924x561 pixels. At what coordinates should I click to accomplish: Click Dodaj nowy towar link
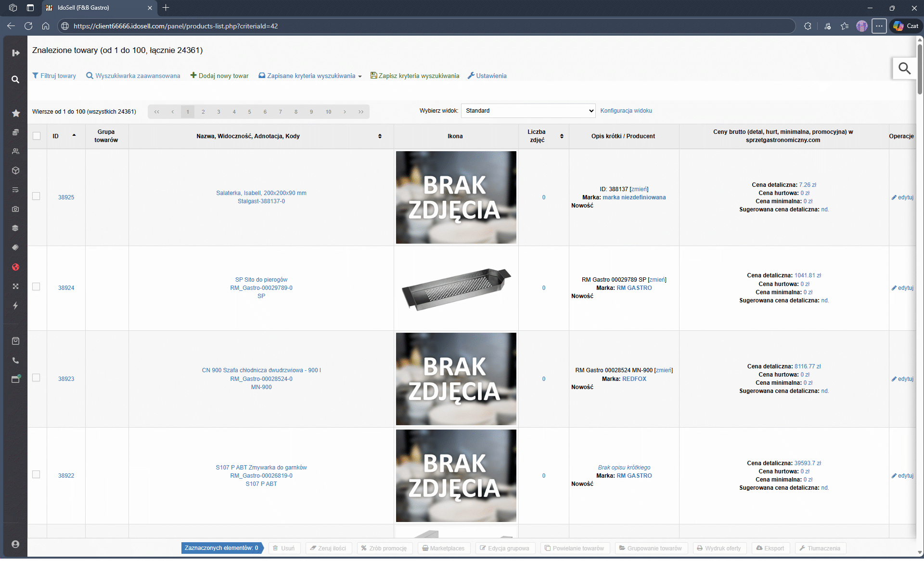pos(219,76)
